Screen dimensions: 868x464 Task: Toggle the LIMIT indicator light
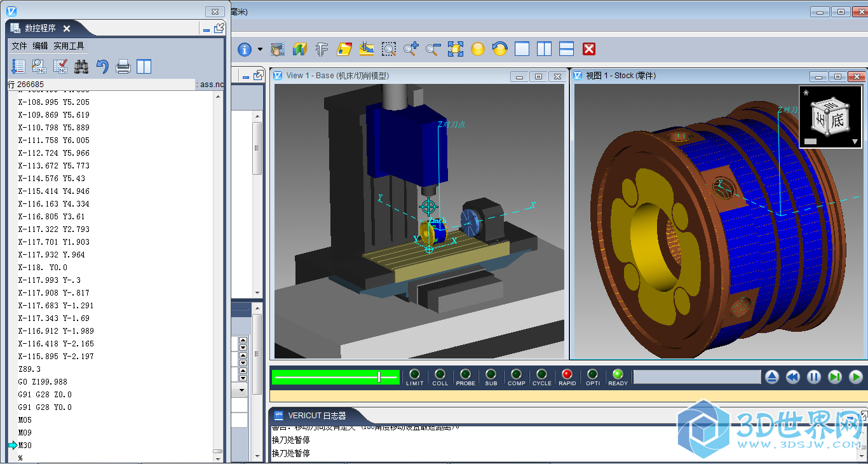click(x=414, y=374)
